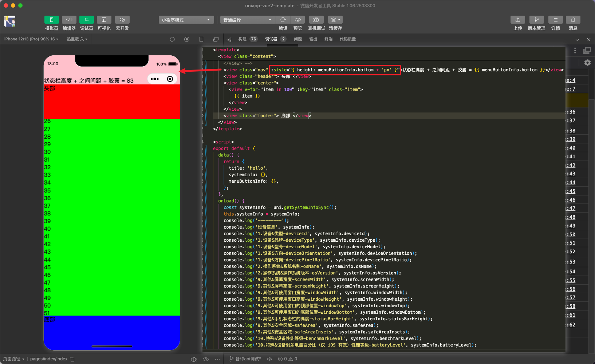
Task: Toggle the eye visibility icon in status bar
Action: point(206,359)
